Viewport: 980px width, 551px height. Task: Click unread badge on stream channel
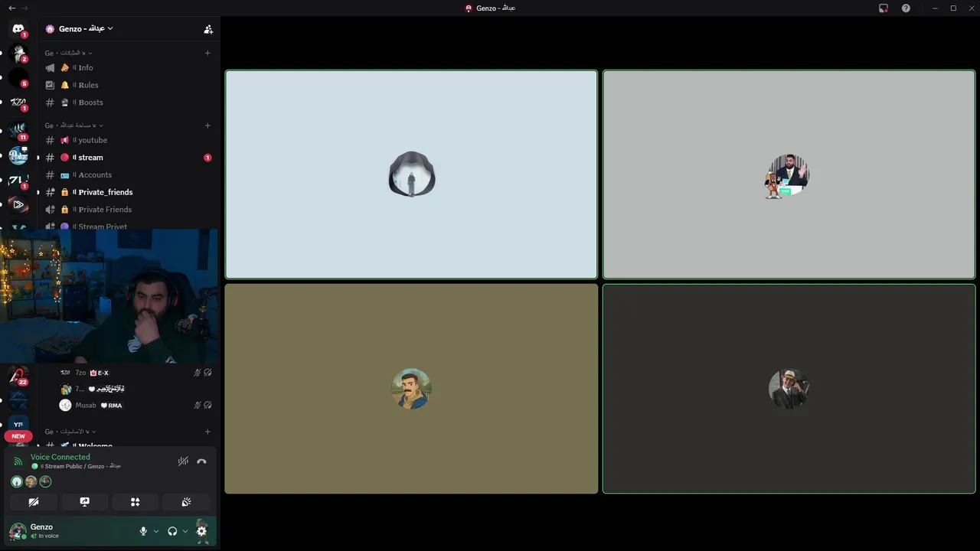point(207,158)
